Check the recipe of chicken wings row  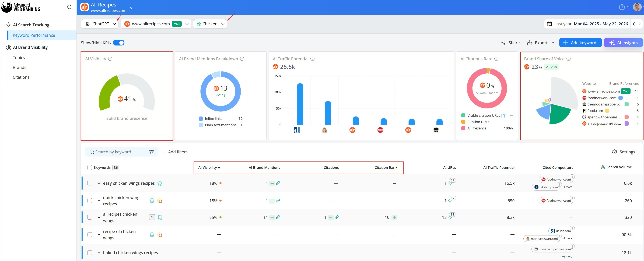tap(89, 235)
